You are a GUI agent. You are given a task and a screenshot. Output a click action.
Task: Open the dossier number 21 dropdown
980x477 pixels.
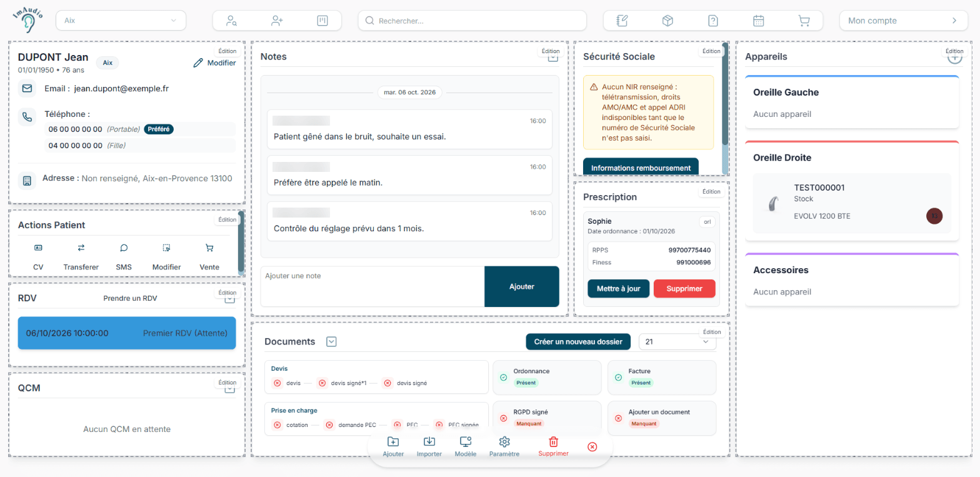pos(677,342)
